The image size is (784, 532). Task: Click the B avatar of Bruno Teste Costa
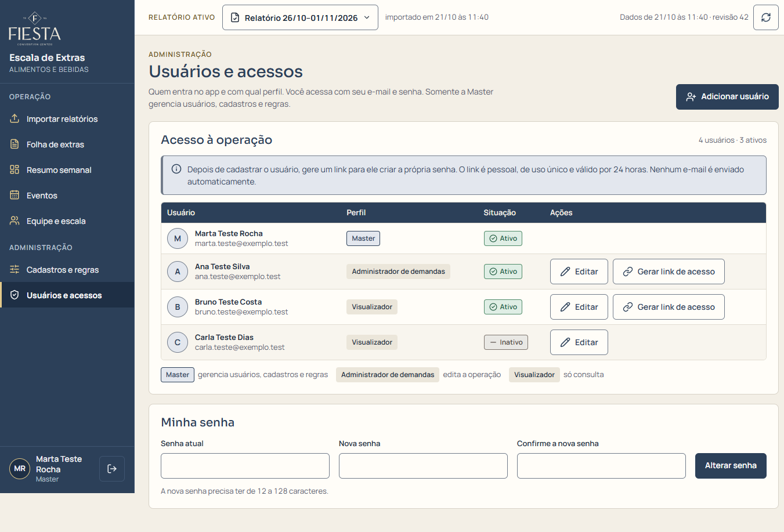(178, 307)
